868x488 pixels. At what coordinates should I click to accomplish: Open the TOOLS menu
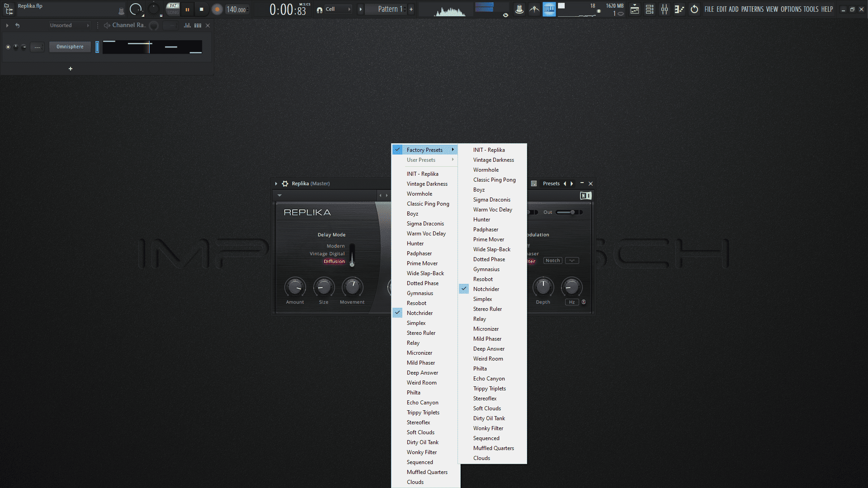pyautogui.click(x=811, y=9)
